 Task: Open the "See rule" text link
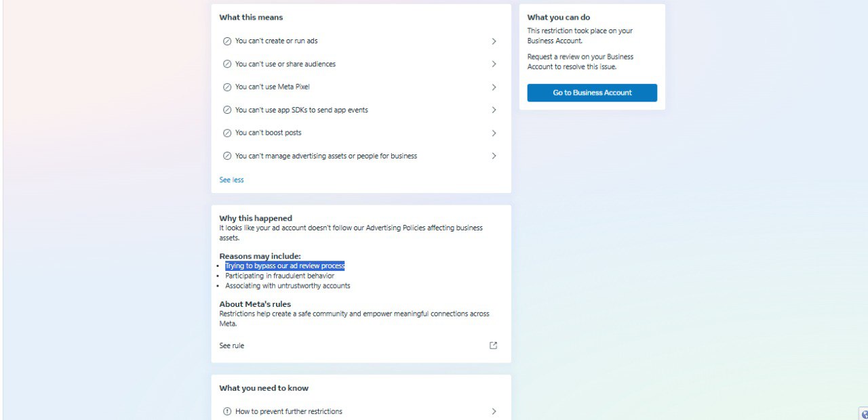231,346
